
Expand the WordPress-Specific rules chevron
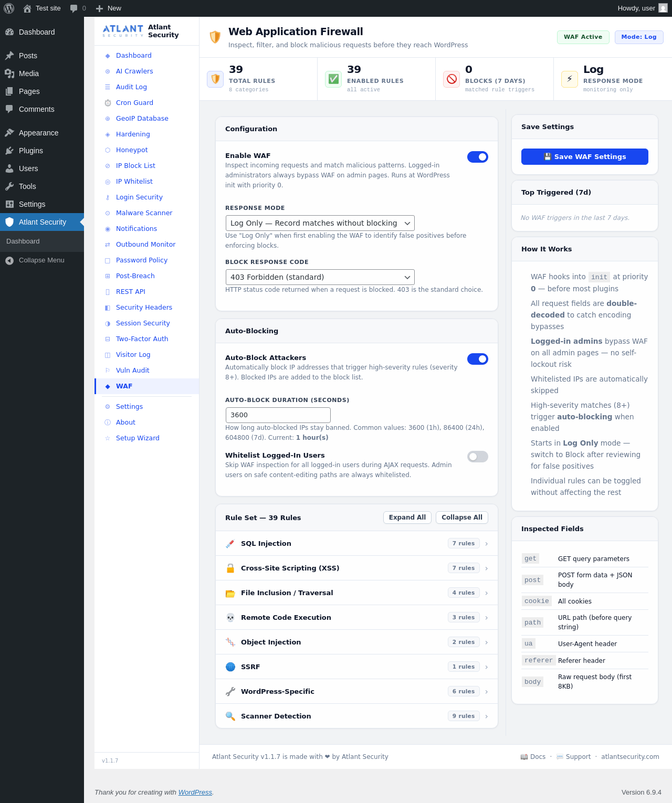click(487, 692)
